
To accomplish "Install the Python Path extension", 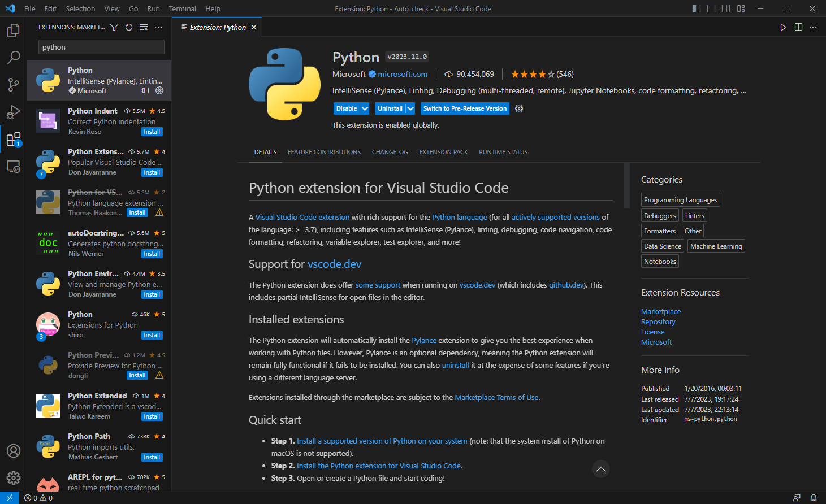I will 152,457.
